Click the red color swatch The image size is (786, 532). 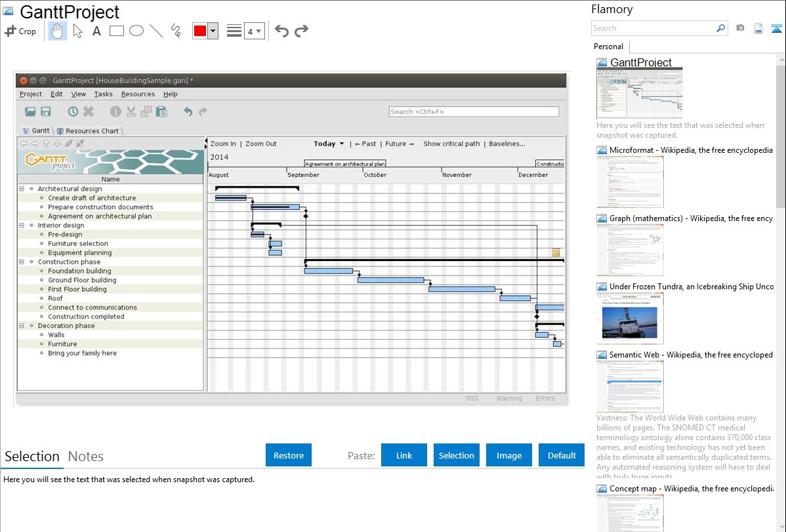click(200, 31)
